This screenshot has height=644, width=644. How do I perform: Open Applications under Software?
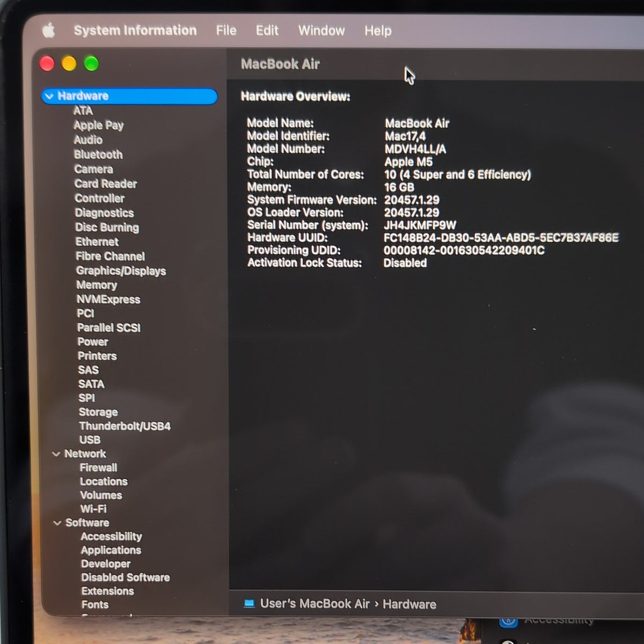click(x=111, y=550)
